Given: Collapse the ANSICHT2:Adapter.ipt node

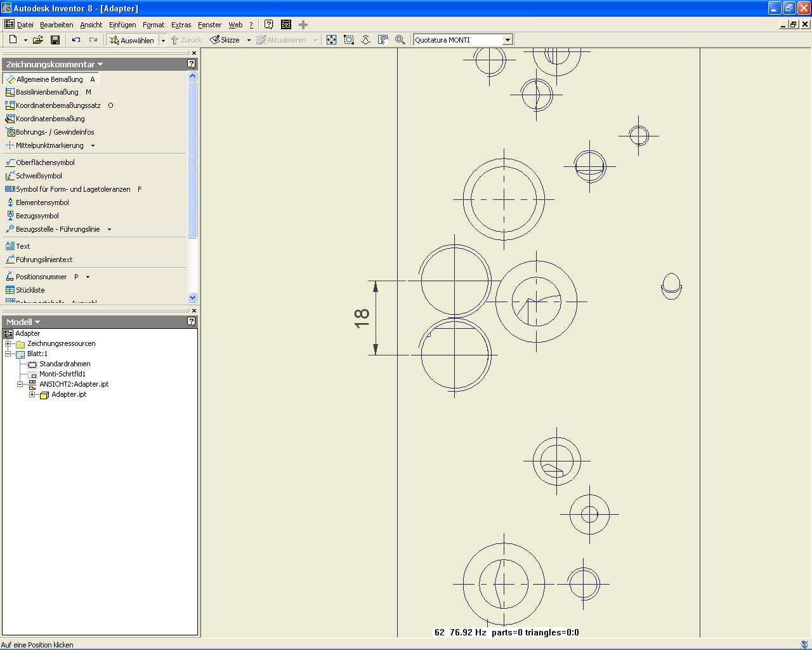Looking at the screenshot, I should click(x=20, y=384).
